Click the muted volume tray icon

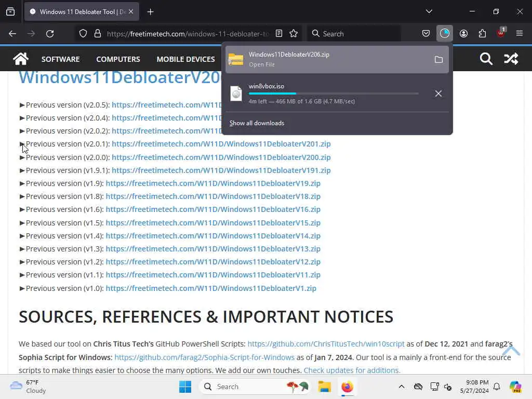[x=448, y=387]
